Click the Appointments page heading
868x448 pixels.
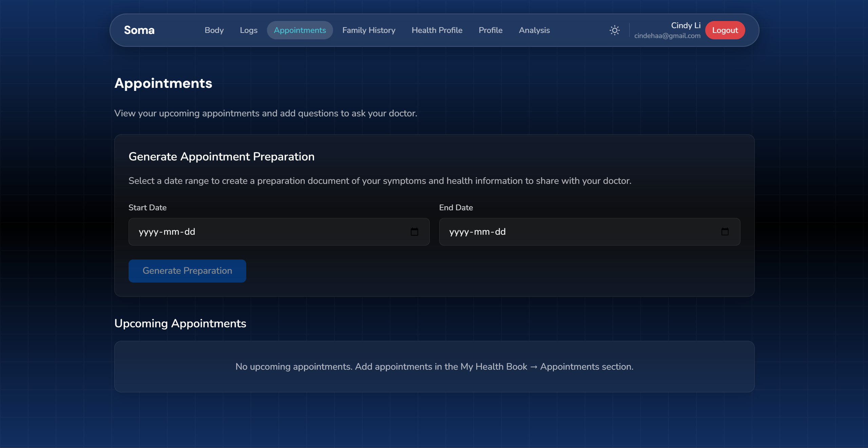click(x=163, y=83)
